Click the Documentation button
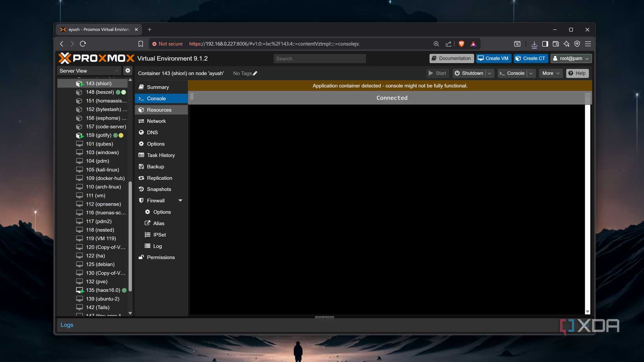 [x=452, y=59]
